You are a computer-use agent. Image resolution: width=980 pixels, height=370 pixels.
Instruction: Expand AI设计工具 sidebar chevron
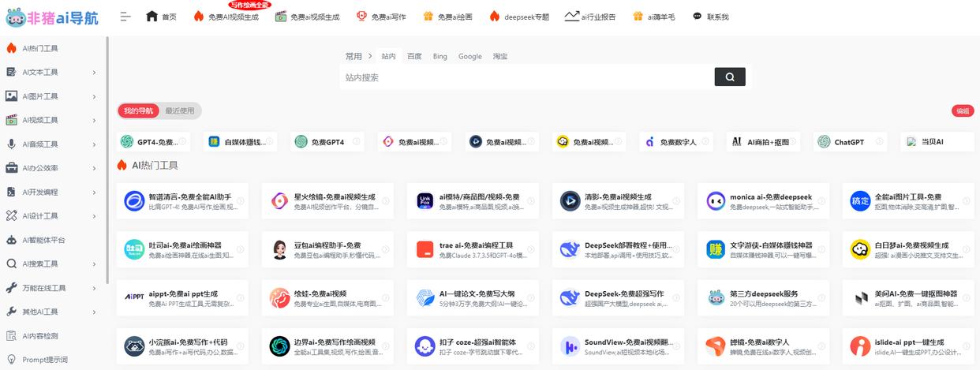coord(95,216)
